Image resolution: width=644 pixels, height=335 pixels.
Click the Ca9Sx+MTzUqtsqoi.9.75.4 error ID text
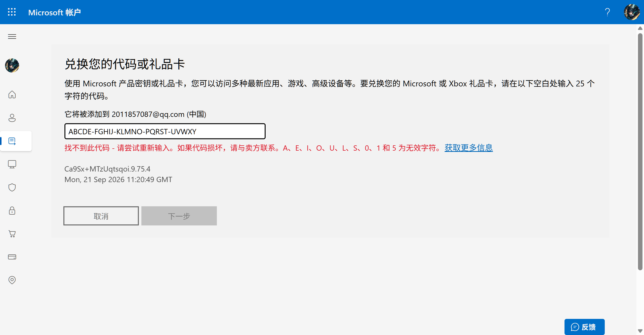coord(107,169)
